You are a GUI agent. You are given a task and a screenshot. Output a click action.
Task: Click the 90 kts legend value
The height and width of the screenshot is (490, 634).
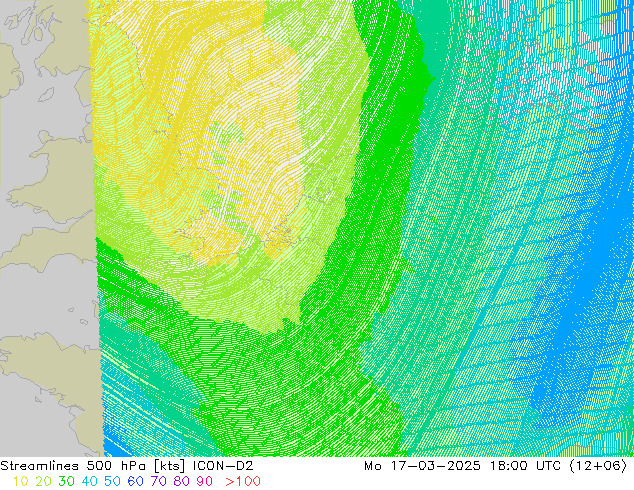pos(205,481)
